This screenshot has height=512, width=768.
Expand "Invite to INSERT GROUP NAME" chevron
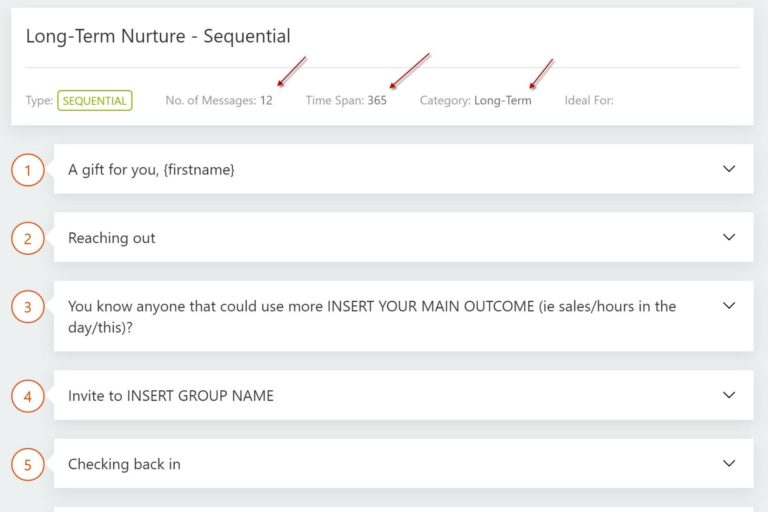point(729,395)
